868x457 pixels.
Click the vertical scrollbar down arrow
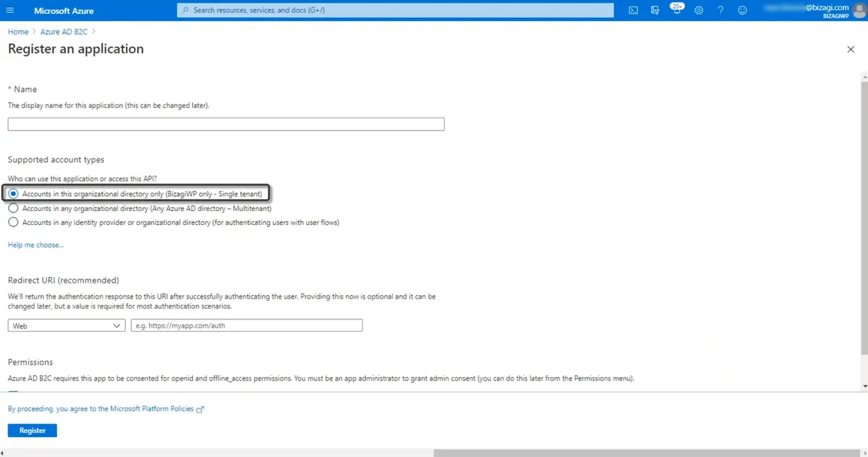pyautogui.click(x=864, y=386)
